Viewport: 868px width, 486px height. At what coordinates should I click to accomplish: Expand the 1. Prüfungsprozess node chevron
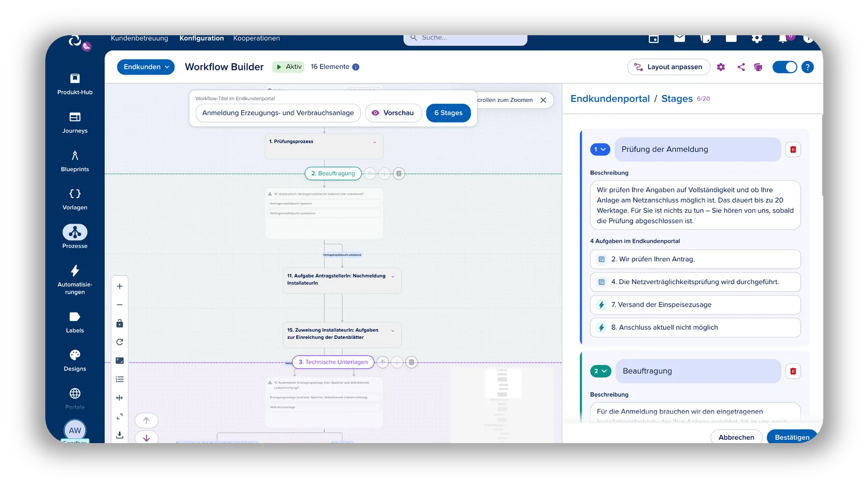(374, 142)
